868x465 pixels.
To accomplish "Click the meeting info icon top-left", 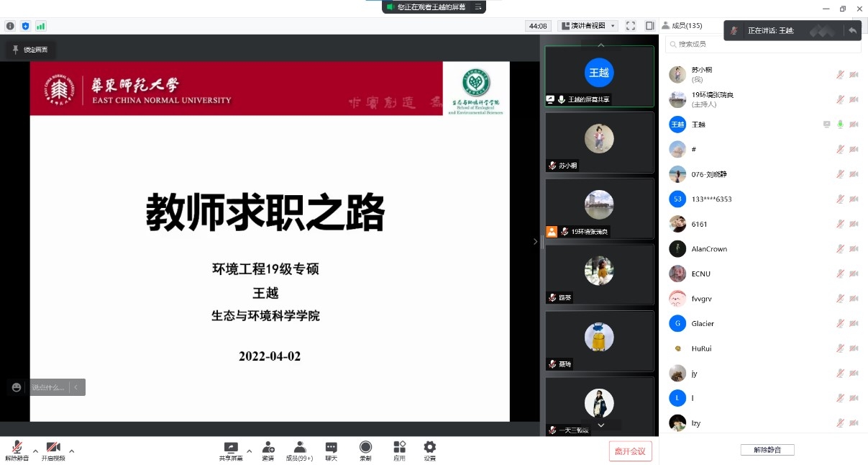I will 10,26.
